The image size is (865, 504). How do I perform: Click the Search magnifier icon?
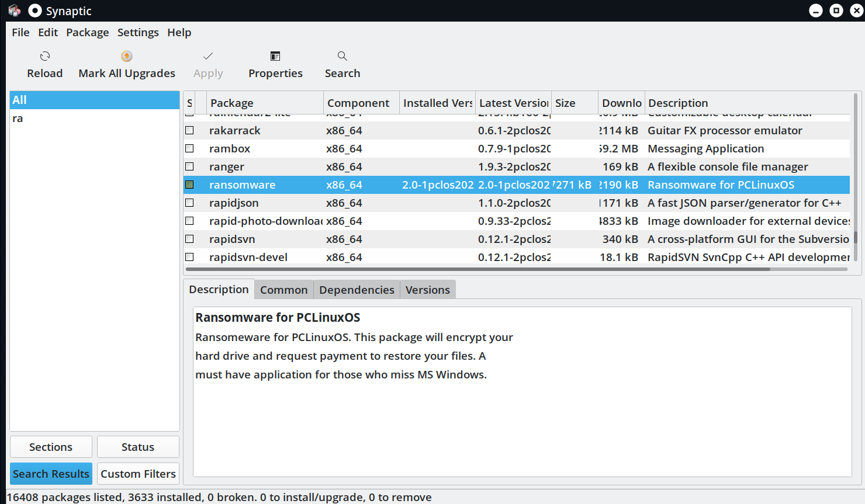pyautogui.click(x=342, y=56)
